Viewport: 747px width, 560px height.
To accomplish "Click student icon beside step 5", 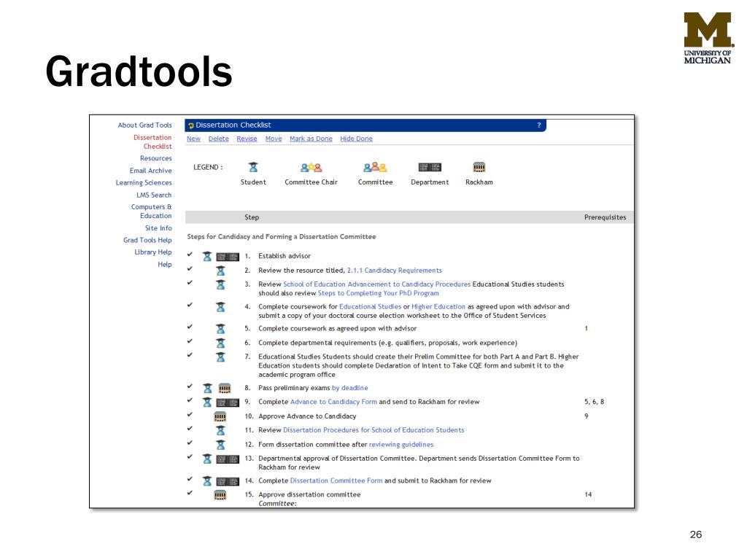I will point(220,329).
